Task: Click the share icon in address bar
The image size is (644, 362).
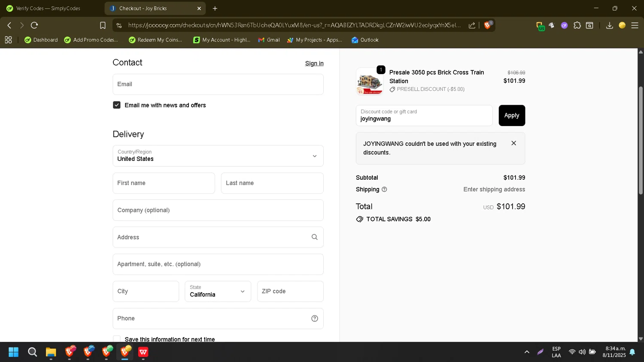Action: pyautogui.click(x=472, y=25)
